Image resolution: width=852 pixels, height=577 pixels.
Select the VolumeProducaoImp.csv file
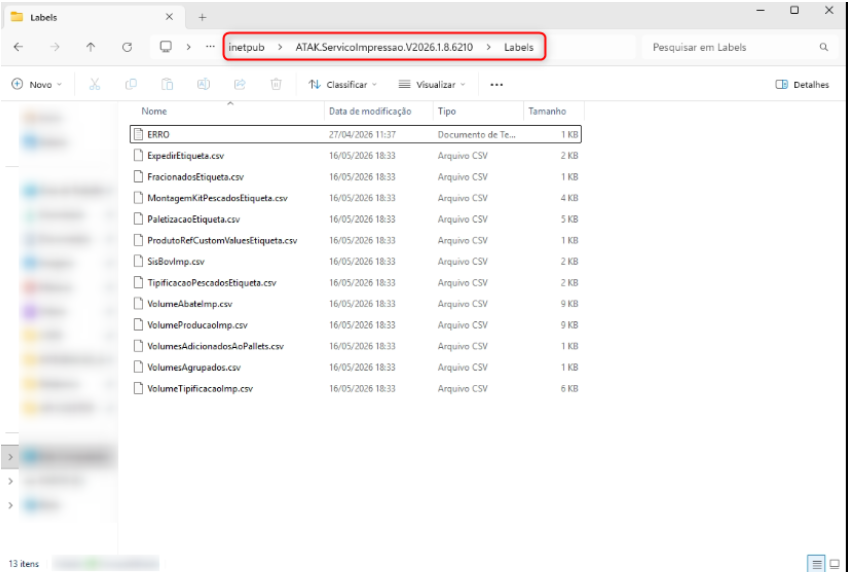[355, 325]
